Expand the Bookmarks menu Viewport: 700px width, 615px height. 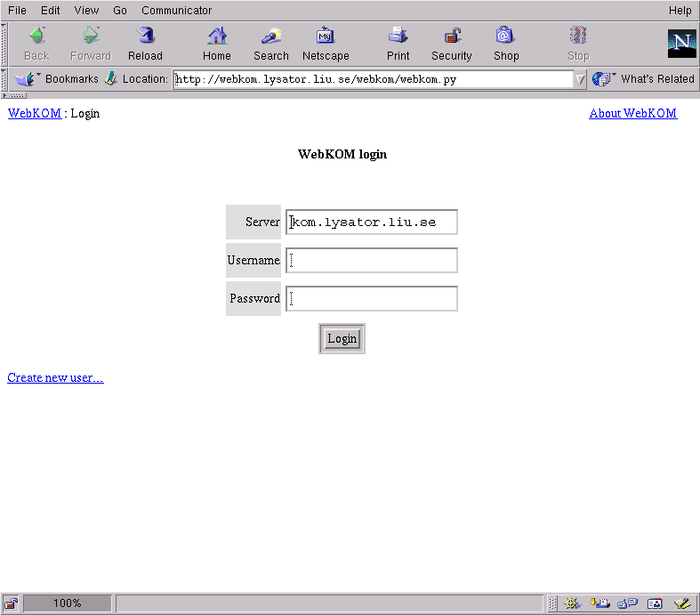click(x=57, y=79)
